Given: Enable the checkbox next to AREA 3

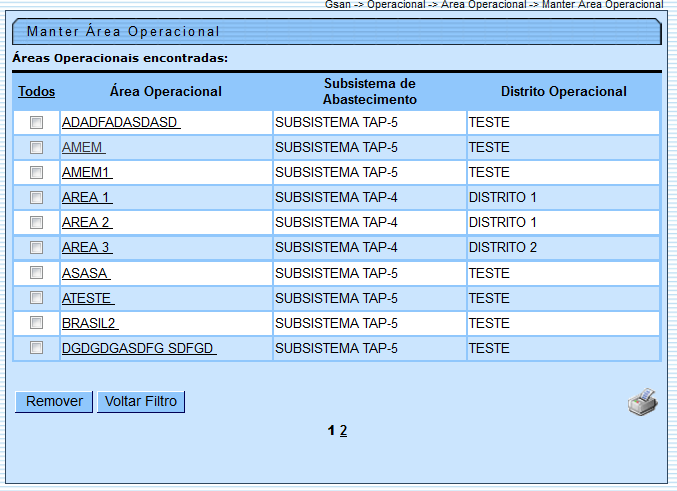Looking at the screenshot, I should pyautogui.click(x=37, y=247).
